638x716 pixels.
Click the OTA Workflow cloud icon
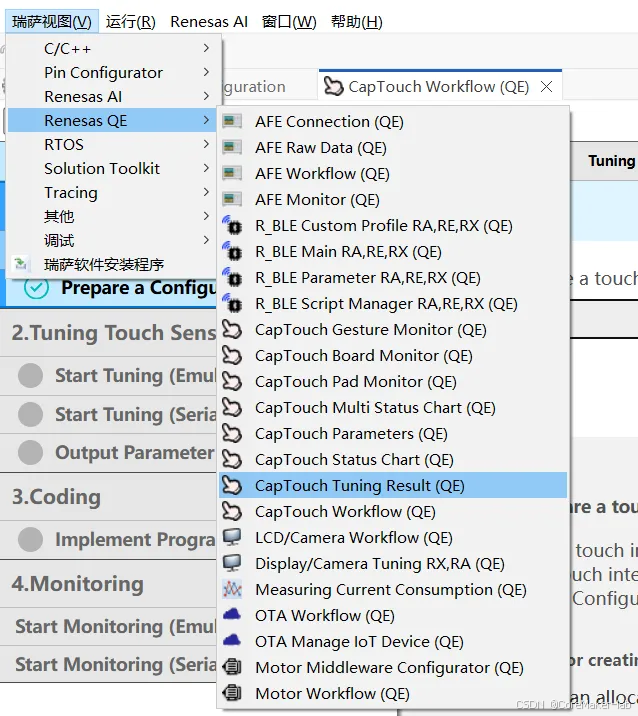232,615
